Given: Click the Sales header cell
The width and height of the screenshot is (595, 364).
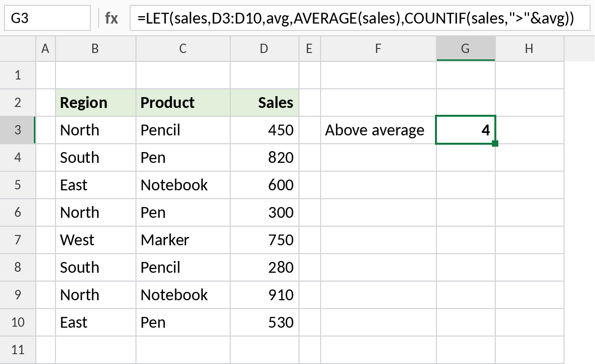Looking at the screenshot, I should click(x=265, y=103).
